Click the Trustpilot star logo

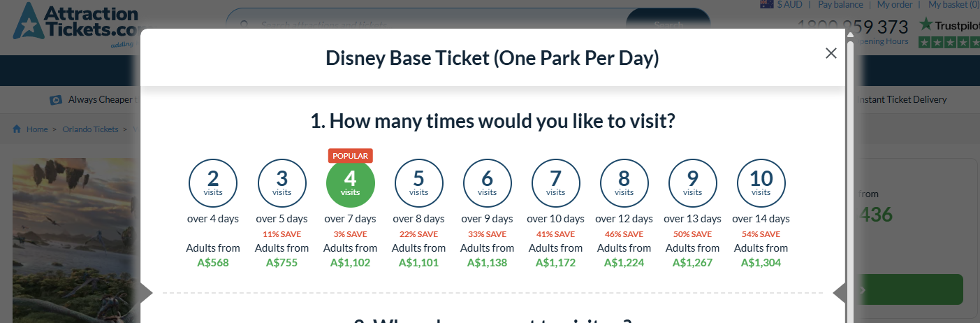926,24
